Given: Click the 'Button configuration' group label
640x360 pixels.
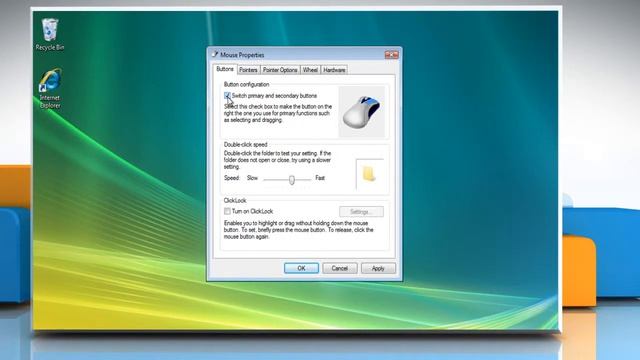Looking at the screenshot, I should click(x=247, y=84).
